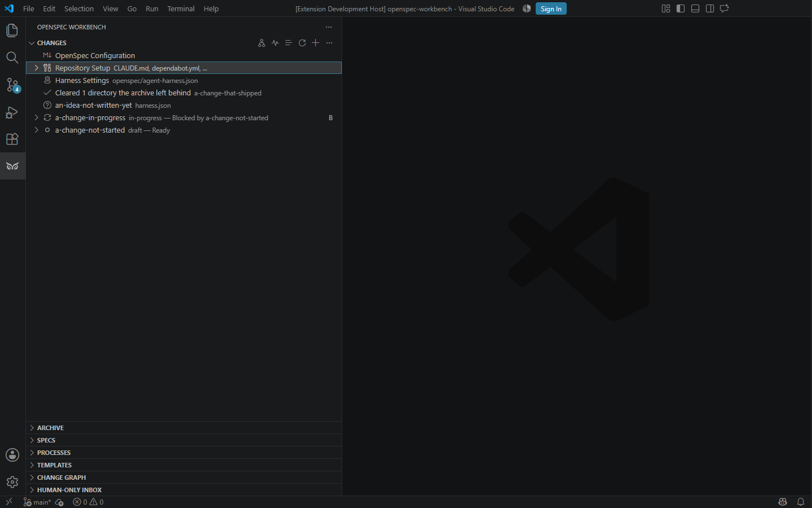Click the check mark icon beside Cleared 1 directory
The width and height of the screenshot is (812, 508).
pos(47,93)
